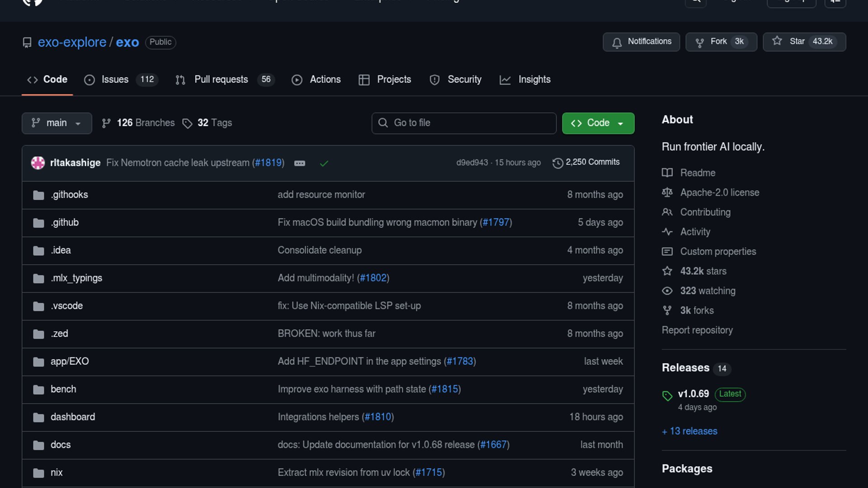Screen dimensions: 868x488
Task: Fork the exo repository
Action: point(721,42)
